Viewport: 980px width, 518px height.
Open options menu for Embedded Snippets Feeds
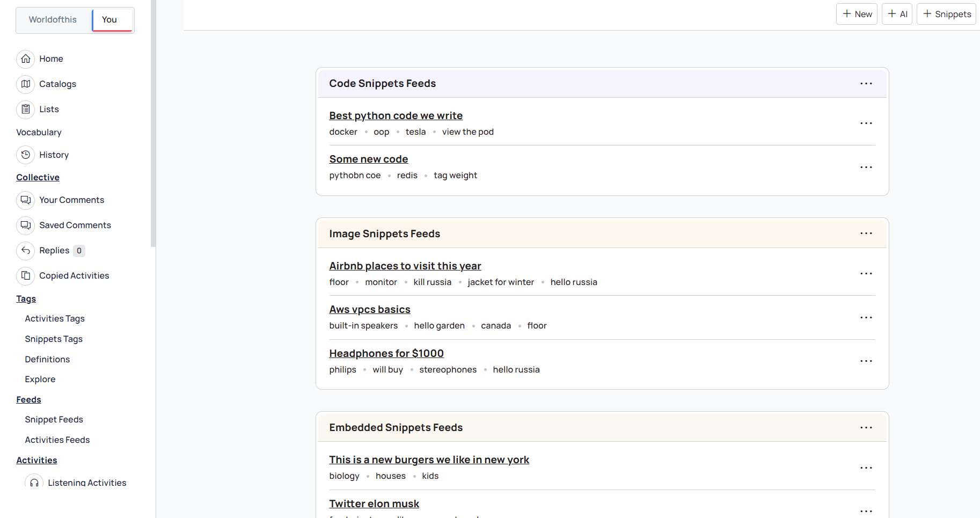[x=866, y=428]
